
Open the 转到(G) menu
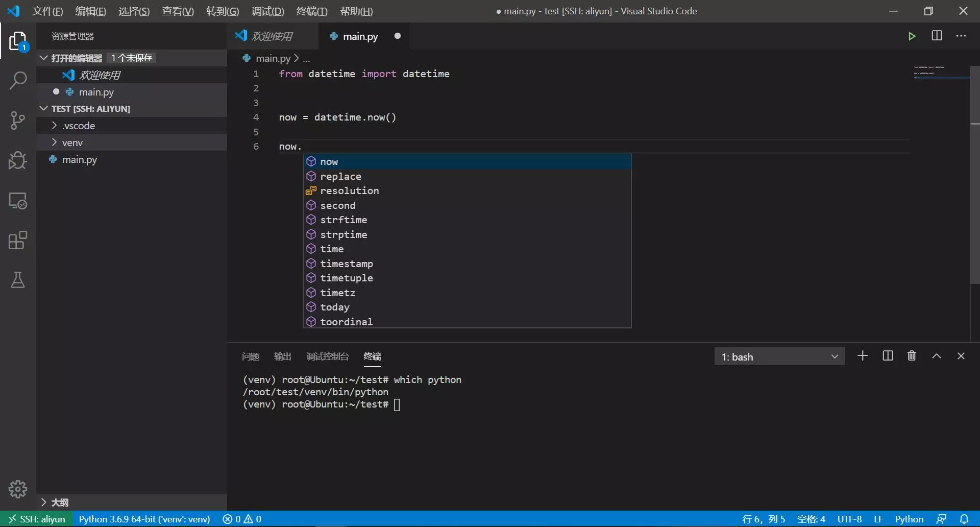pos(223,11)
